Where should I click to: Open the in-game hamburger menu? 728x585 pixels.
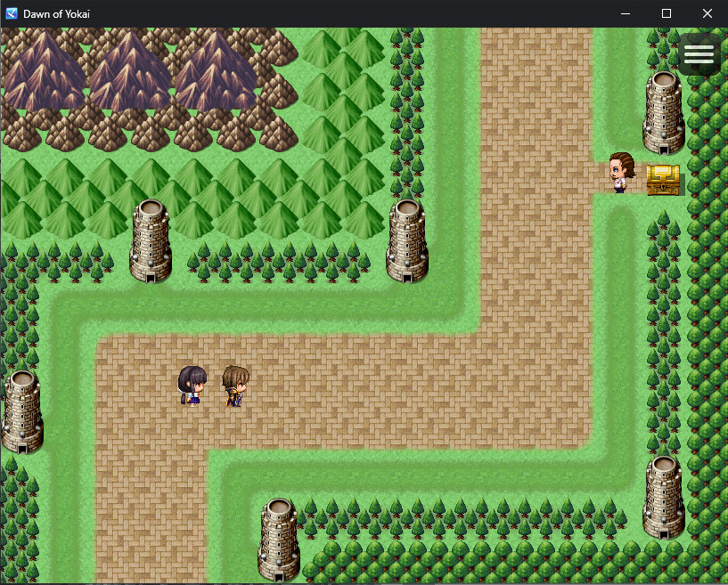[x=699, y=53]
